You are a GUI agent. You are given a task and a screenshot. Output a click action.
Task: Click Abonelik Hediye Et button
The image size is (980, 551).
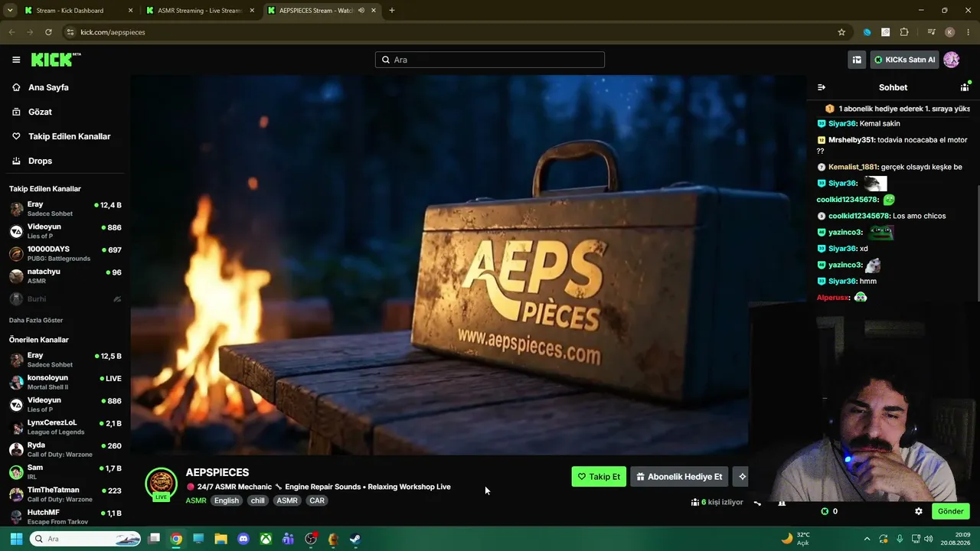point(679,477)
